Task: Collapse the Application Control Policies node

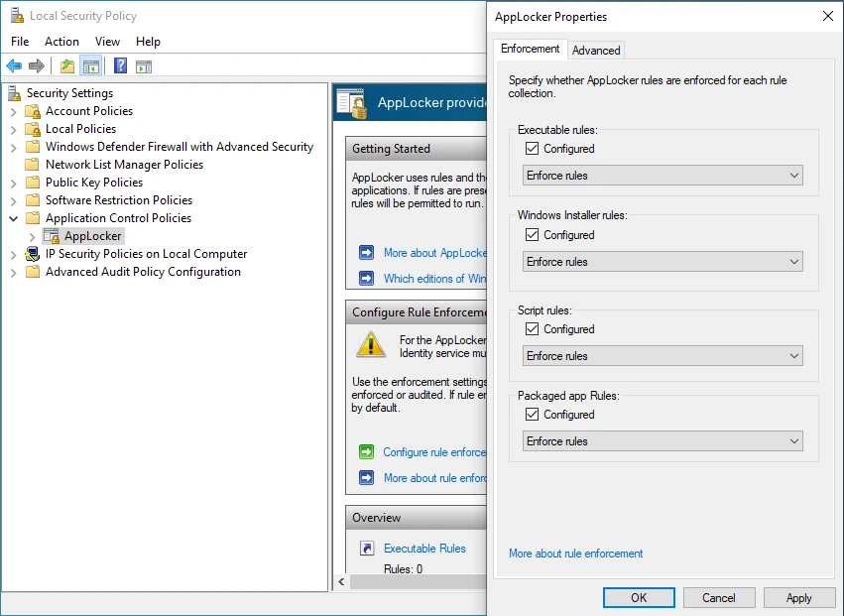Action: click(14, 218)
